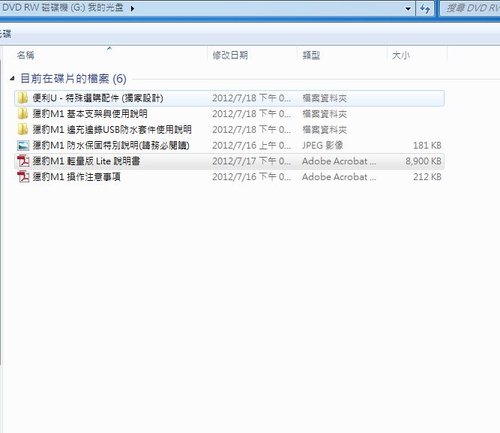Open address bar history dropdown
Viewport: 500px width, 433px height.
[x=408, y=9]
